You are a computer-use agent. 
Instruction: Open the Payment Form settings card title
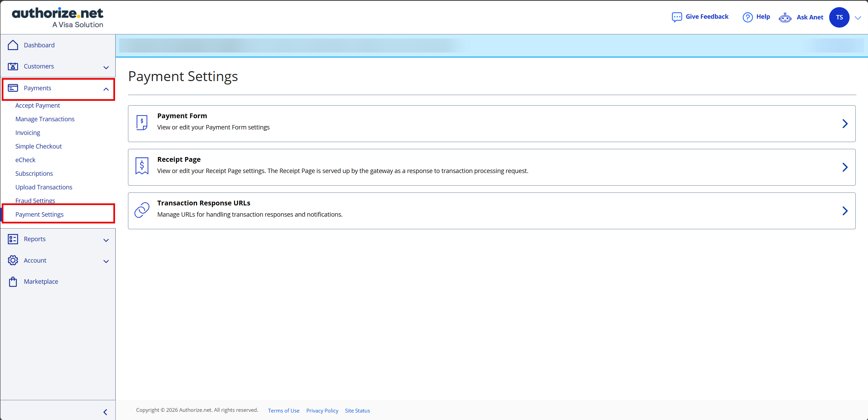[182, 116]
